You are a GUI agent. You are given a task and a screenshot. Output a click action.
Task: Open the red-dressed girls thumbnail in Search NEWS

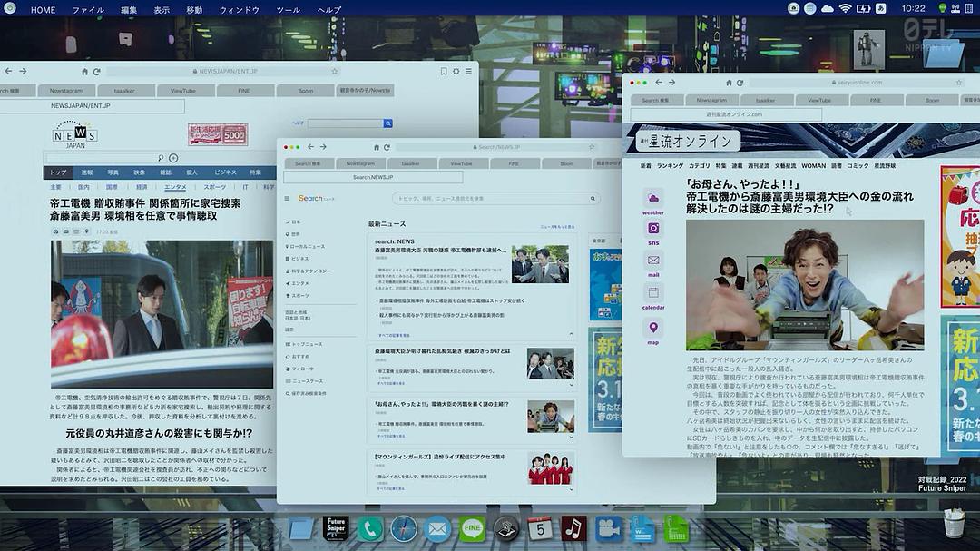pos(550,468)
